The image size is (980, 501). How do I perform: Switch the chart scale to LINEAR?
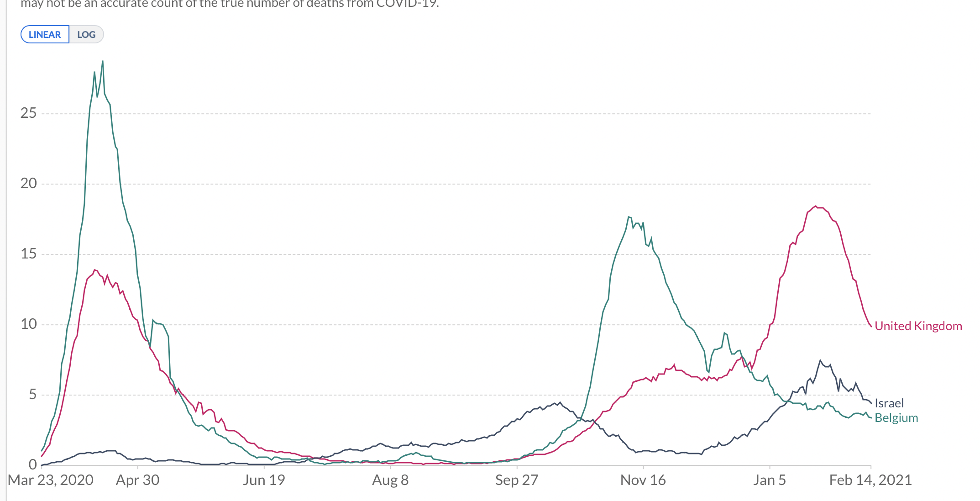[45, 35]
